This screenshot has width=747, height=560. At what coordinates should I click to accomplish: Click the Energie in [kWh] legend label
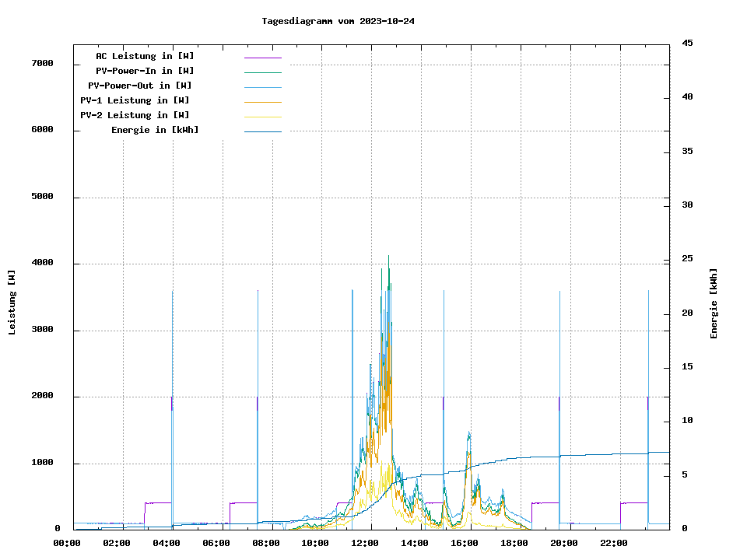155,130
